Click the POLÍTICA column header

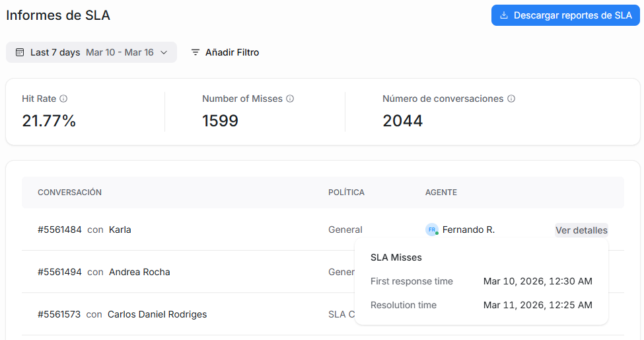coord(346,192)
